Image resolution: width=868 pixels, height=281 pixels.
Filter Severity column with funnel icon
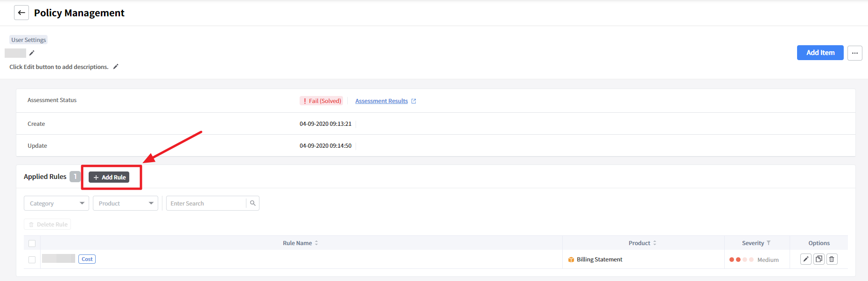pos(769,243)
